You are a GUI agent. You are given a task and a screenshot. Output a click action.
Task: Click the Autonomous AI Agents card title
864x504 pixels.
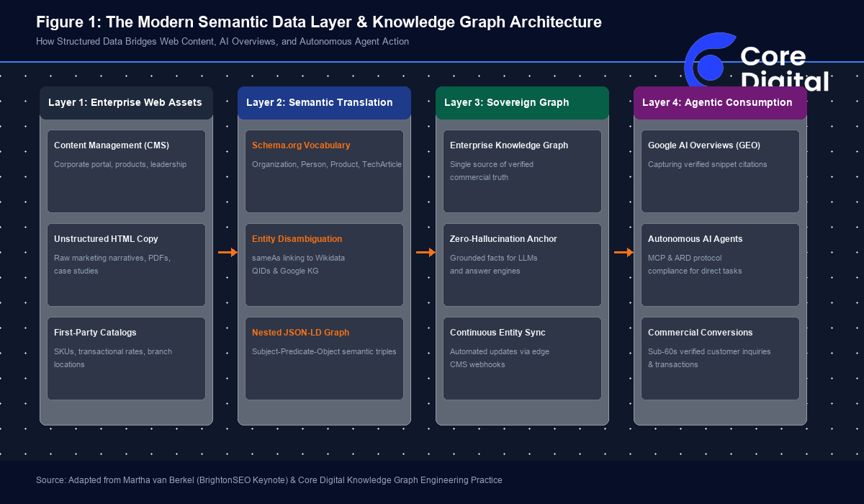tap(695, 239)
